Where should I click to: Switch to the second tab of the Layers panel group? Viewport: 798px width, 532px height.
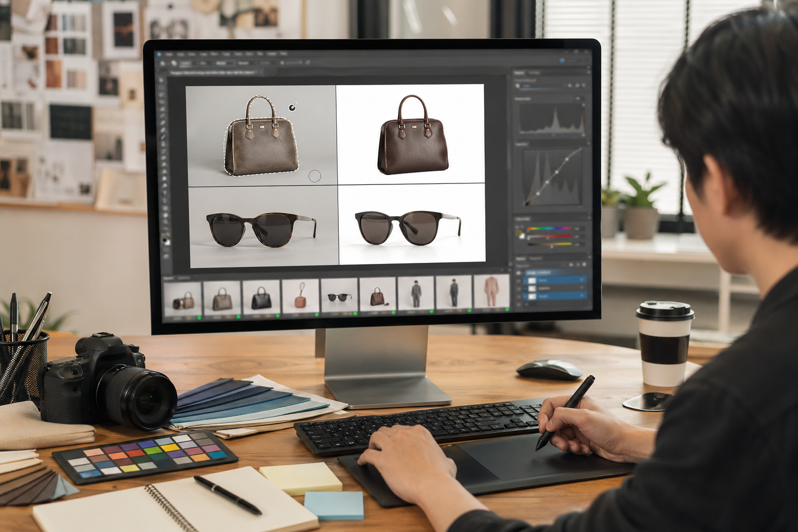(536, 259)
